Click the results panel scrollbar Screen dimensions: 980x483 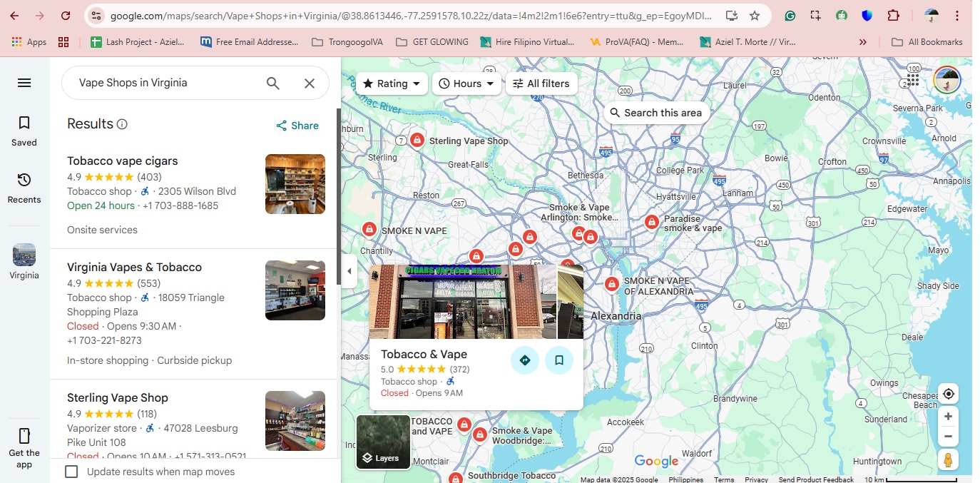(339, 196)
